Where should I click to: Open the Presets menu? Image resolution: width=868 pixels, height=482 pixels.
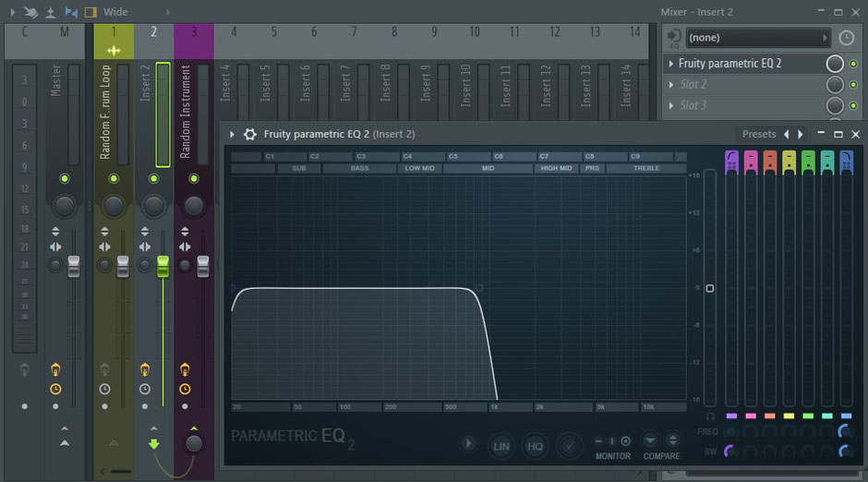(x=759, y=134)
